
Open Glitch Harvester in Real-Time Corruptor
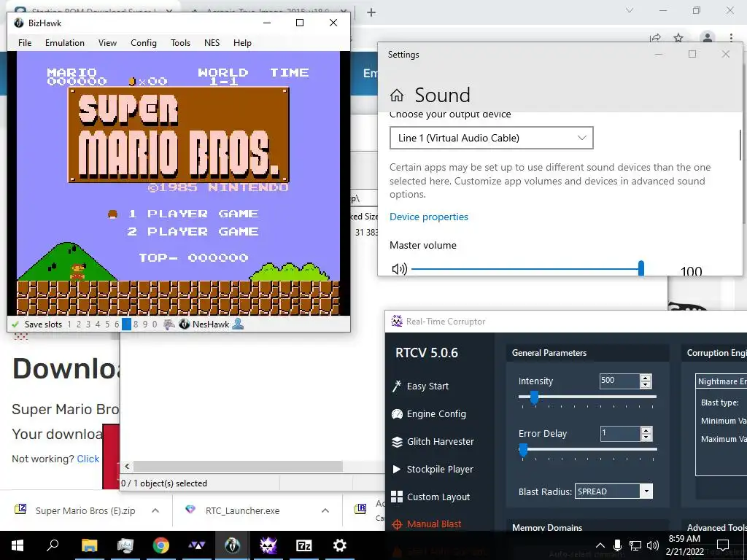(440, 441)
